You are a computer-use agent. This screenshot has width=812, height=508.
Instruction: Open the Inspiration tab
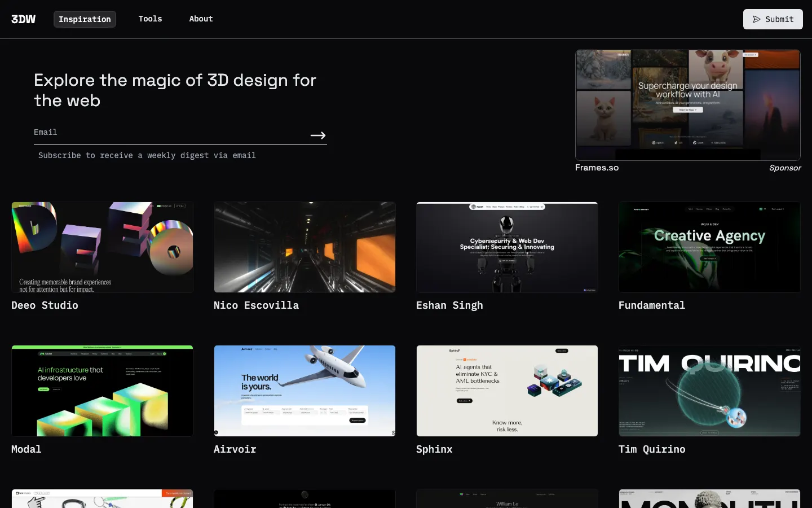point(85,19)
